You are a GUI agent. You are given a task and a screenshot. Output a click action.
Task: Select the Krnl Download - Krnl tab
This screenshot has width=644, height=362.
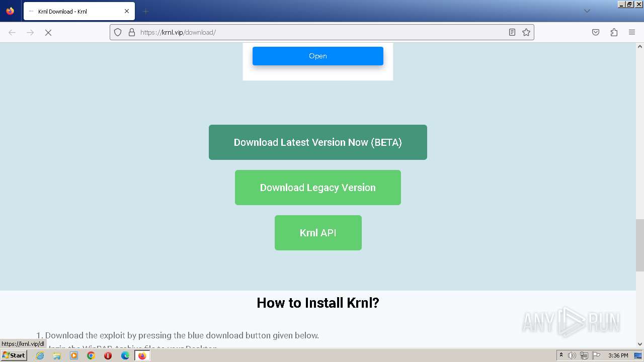79,11
